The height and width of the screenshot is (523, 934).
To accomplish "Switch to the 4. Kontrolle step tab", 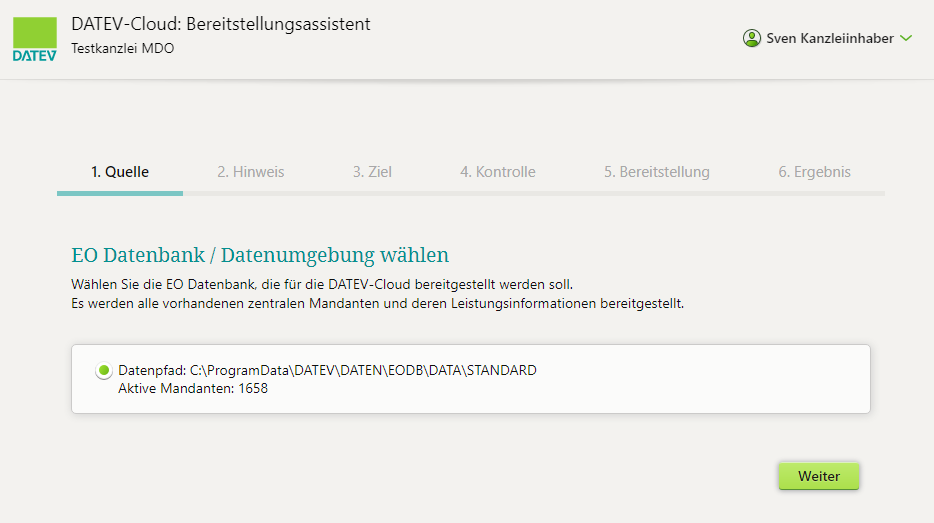I will 497,172.
